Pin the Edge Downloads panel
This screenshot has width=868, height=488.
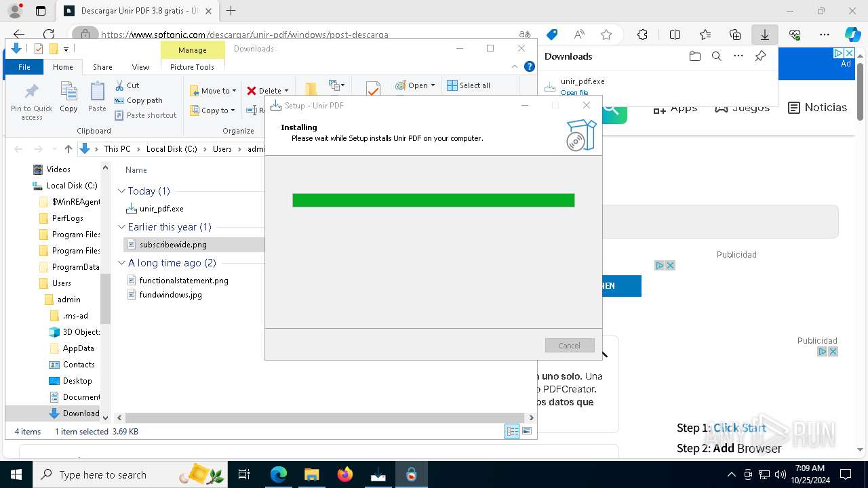point(760,56)
